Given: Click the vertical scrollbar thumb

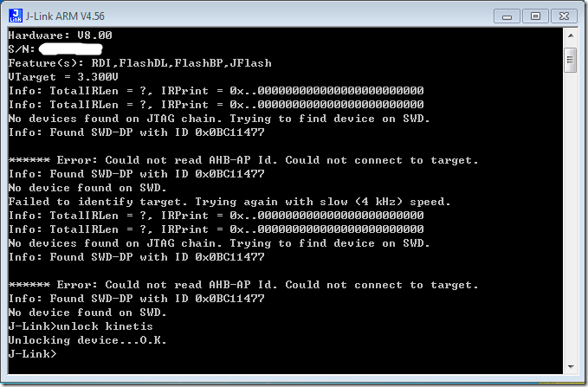Looking at the screenshot, I should 570,59.
